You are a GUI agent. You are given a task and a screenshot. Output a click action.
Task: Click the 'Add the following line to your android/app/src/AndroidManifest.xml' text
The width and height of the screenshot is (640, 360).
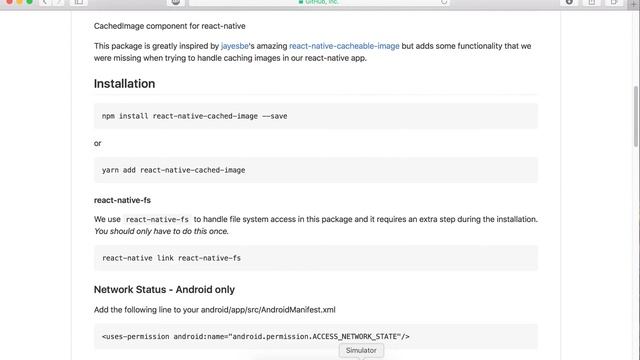pyautogui.click(x=215, y=310)
